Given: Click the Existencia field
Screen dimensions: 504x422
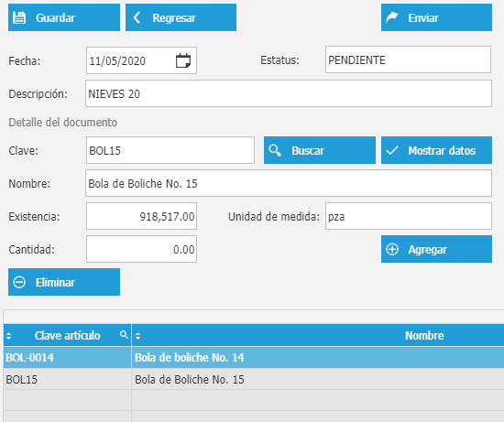Looking at the screenshot, I should point(141,216).
